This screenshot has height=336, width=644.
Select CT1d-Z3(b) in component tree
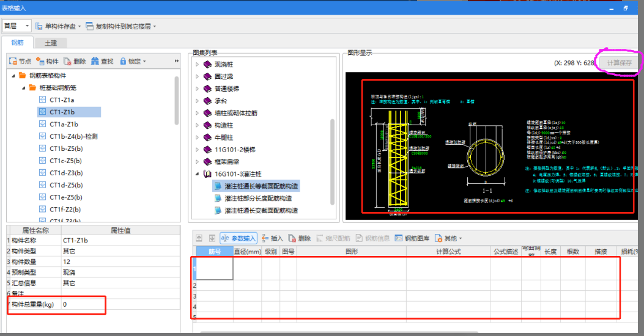click(x=66, y=173)
